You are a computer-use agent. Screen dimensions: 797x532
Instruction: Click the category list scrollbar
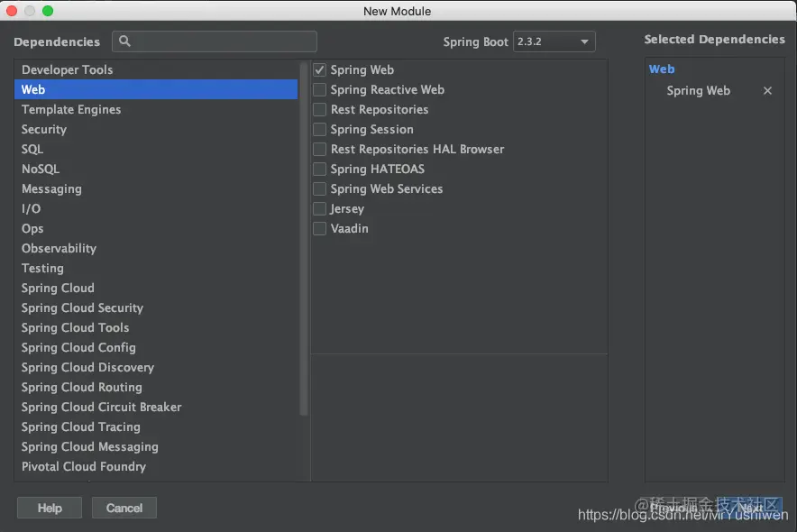tap(304, 239)
